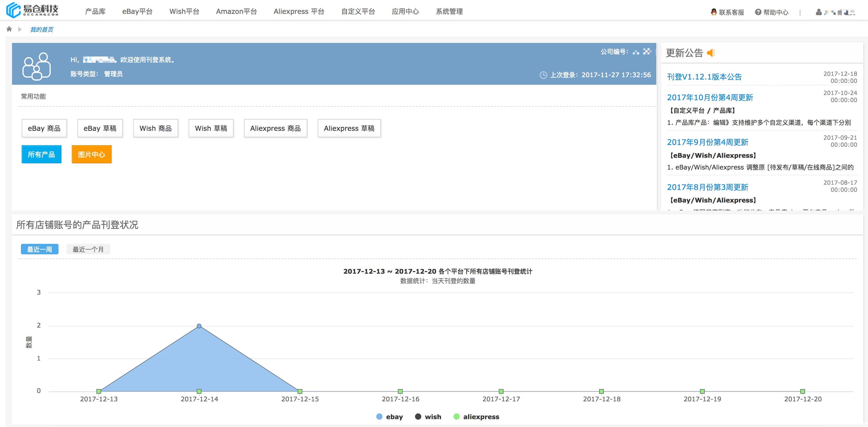Click the last-login clock icon
Image resolution: width=868 pixels, height=427 pixels.
point(543,75)
